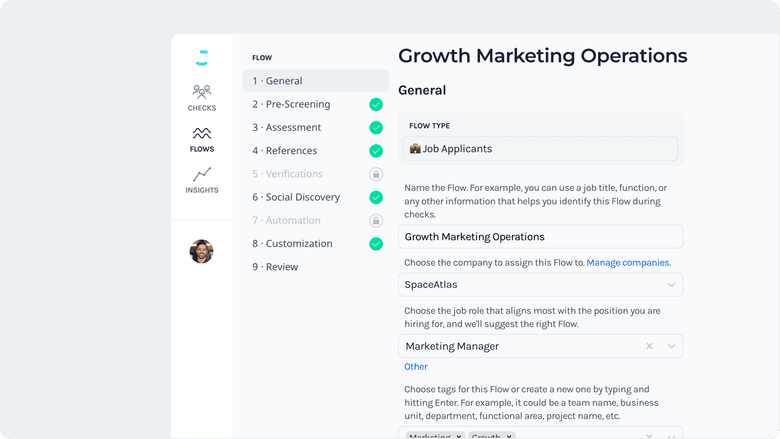
Task: Expand the Marketing Manager role dropdown
Action: [x=672, y=346]
